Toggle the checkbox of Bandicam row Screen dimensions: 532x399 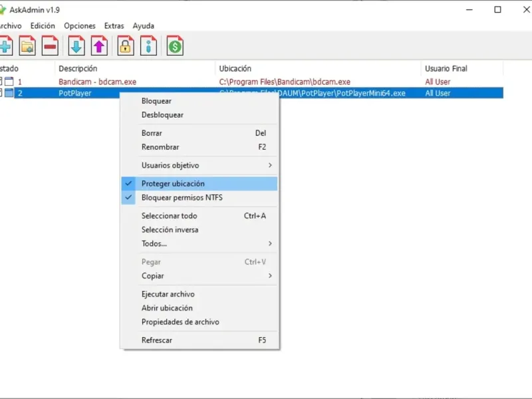[1, 81]
